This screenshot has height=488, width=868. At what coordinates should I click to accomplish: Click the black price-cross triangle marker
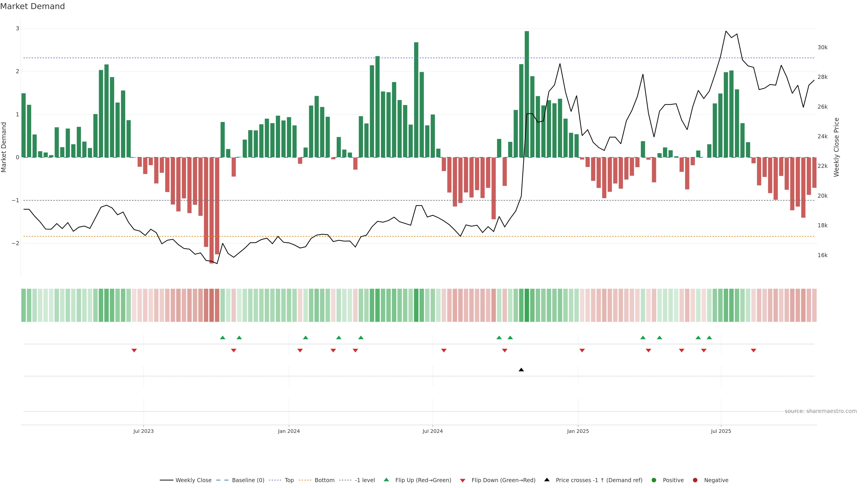[x=521, y=370]
